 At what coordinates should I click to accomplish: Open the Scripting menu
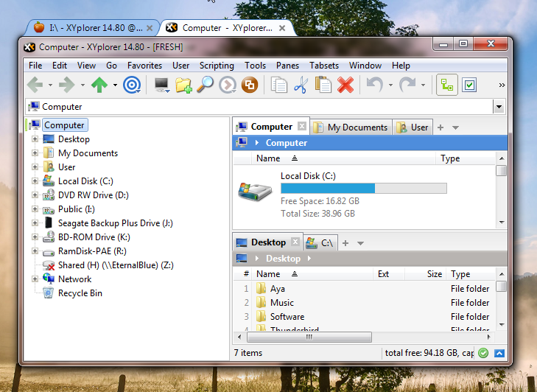pos(217,66)
